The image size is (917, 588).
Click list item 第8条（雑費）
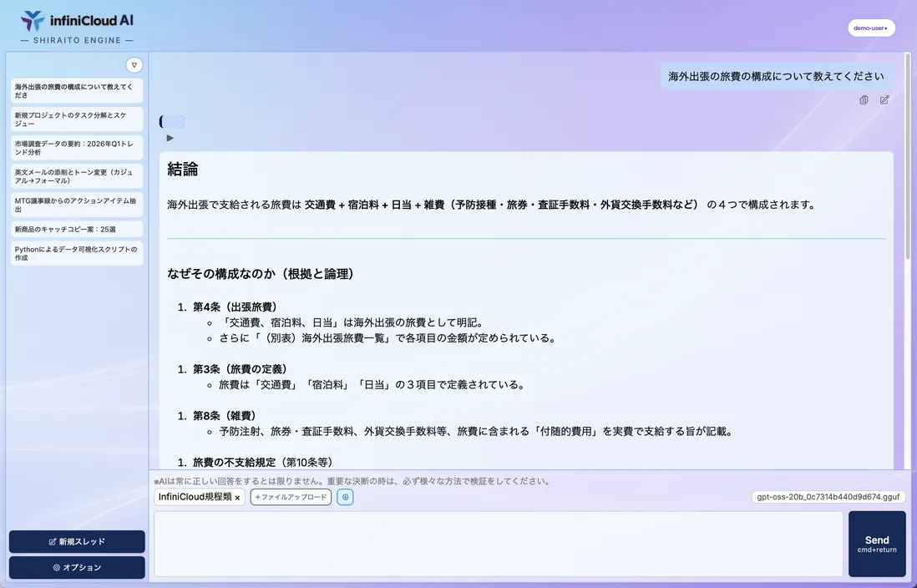point(225,416)
